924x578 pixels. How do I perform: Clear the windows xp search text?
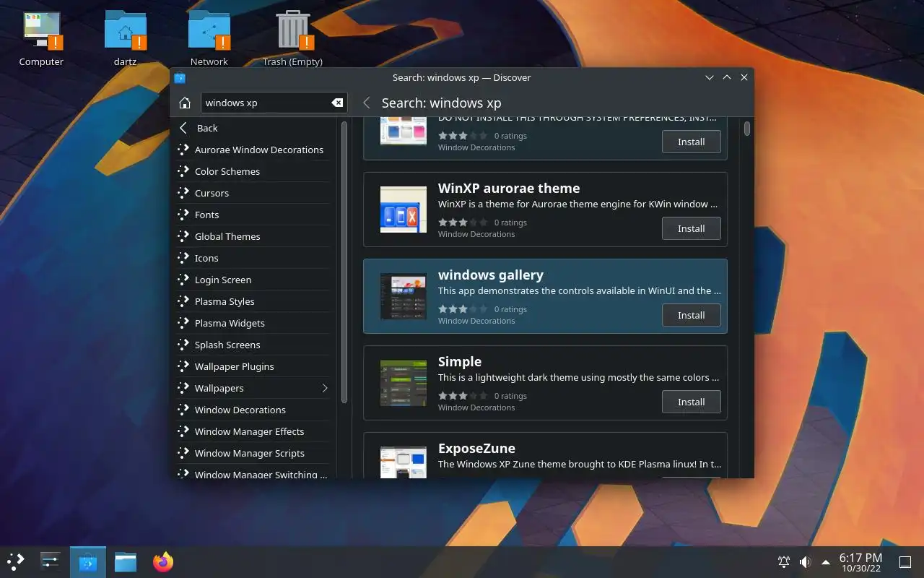(337, 103)
